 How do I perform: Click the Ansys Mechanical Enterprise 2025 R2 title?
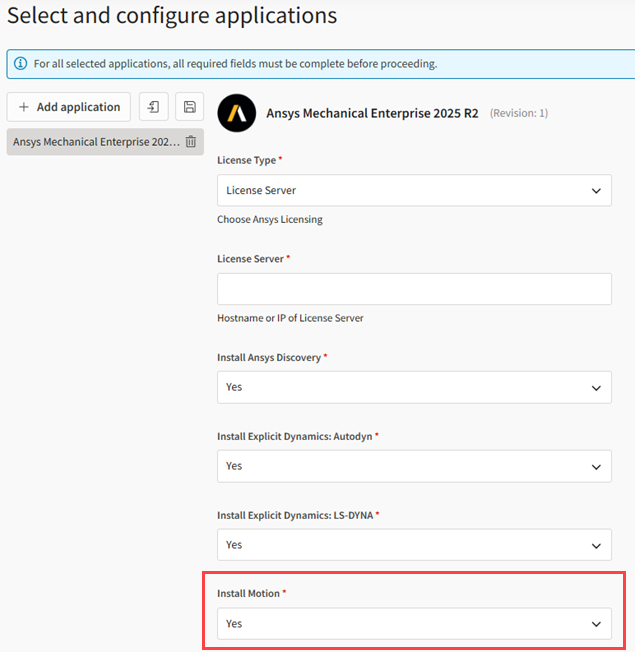tap(372, 113)
